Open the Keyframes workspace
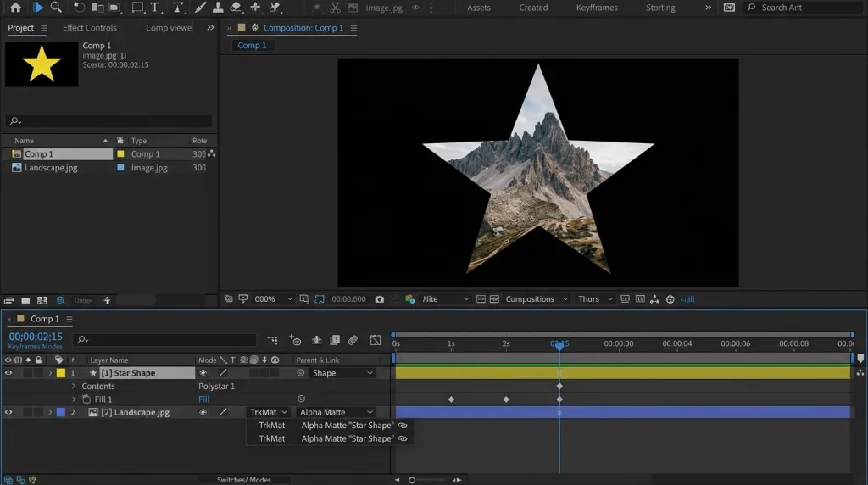The width and height of the screenshot is (868, 485). (x=597, y=8)
